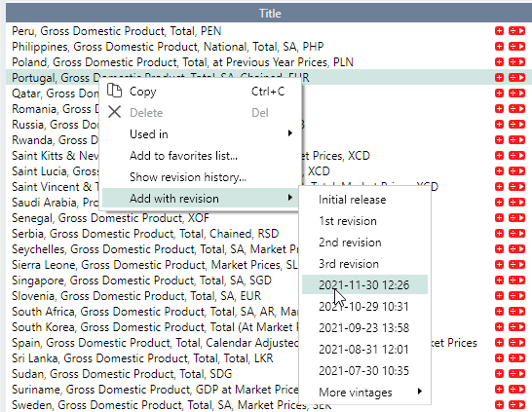Select South Korea Gross Domestic Product row title
Image resolution: width=532 pixels, height=412 pixels.
coord(155,327)
